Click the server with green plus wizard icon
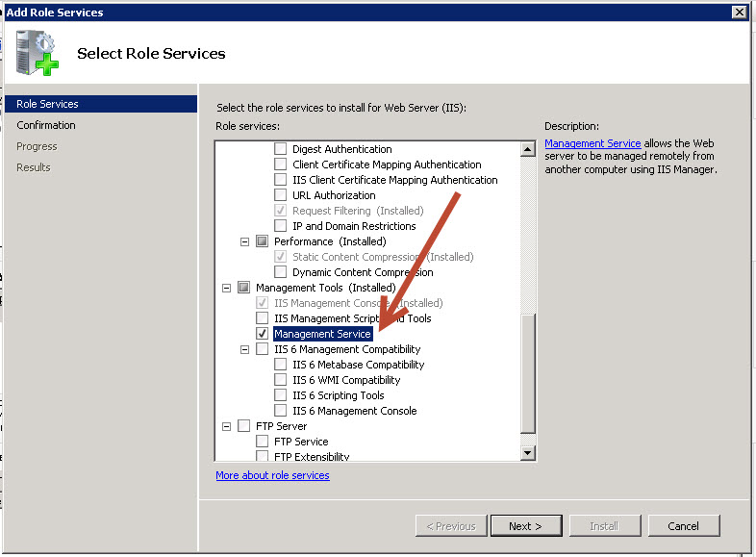This screenshot has width=756, height=557. tap(38, 53)
